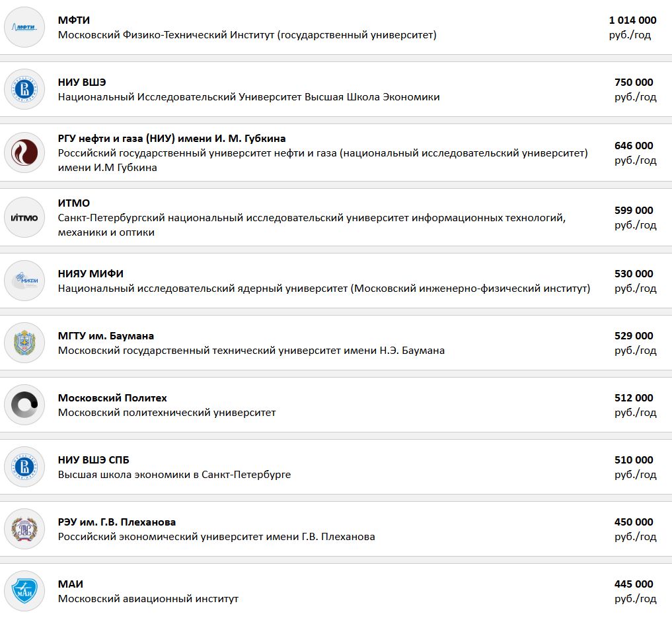This screenshot has width=672, height=618.
Task: Open the МФТИ title link
Action: 74,20
